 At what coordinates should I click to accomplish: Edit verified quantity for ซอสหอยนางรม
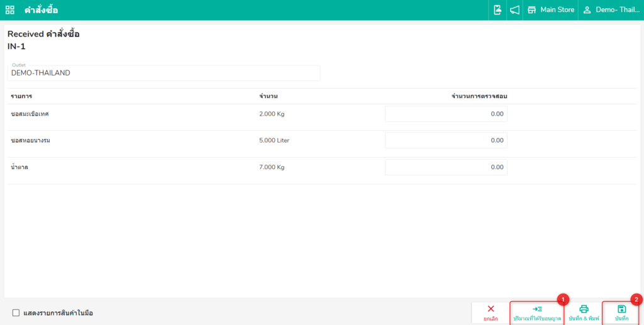coord(446,140)
